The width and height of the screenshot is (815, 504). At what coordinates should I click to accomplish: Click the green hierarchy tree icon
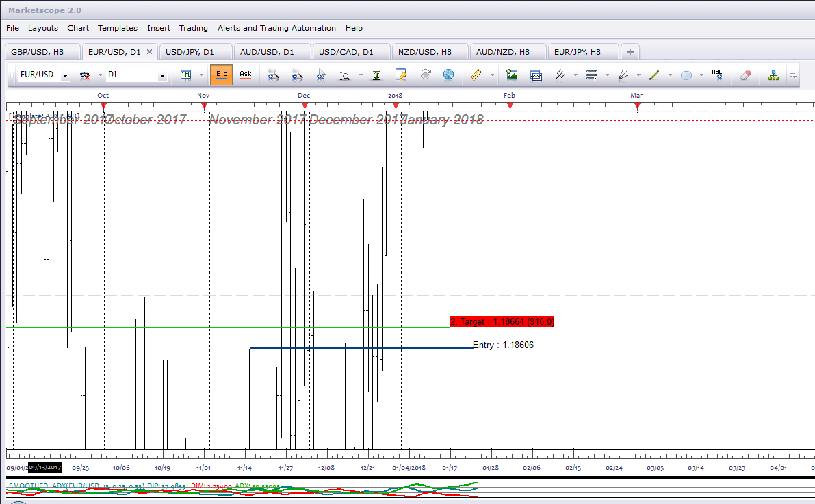(773, 75)
